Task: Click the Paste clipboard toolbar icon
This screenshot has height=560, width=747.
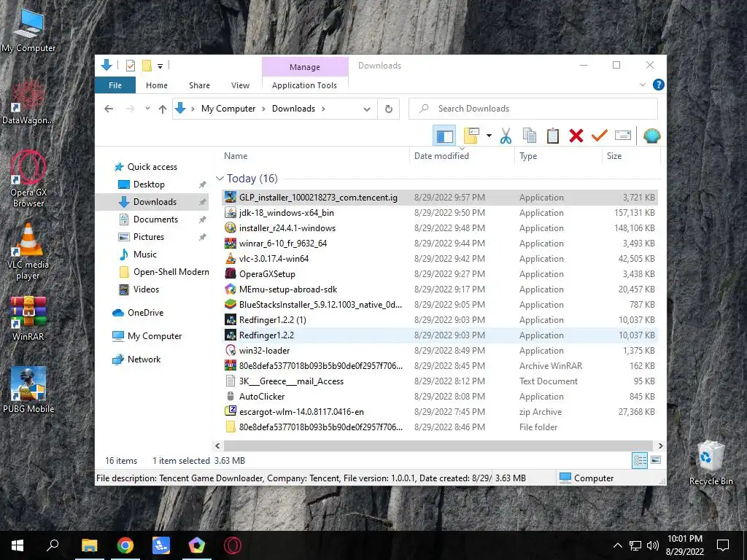Action: pos(553,136)
